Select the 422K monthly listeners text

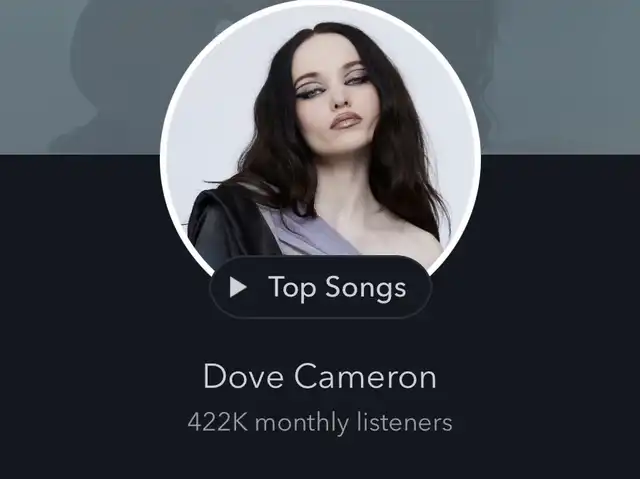(x=320, y=422)
